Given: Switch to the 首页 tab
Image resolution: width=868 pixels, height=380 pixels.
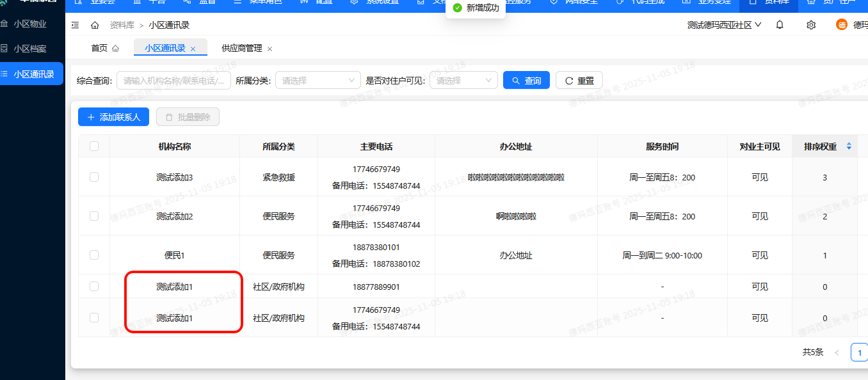Looking at the screenshot, I should coord(99,49).
